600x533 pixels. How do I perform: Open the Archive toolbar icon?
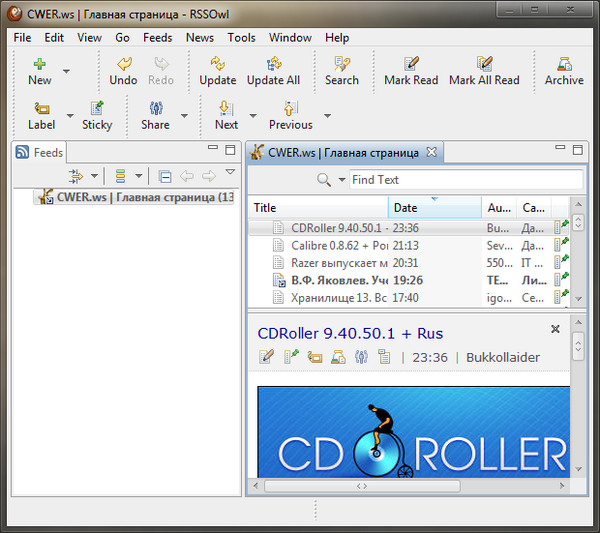coord(564,63)
